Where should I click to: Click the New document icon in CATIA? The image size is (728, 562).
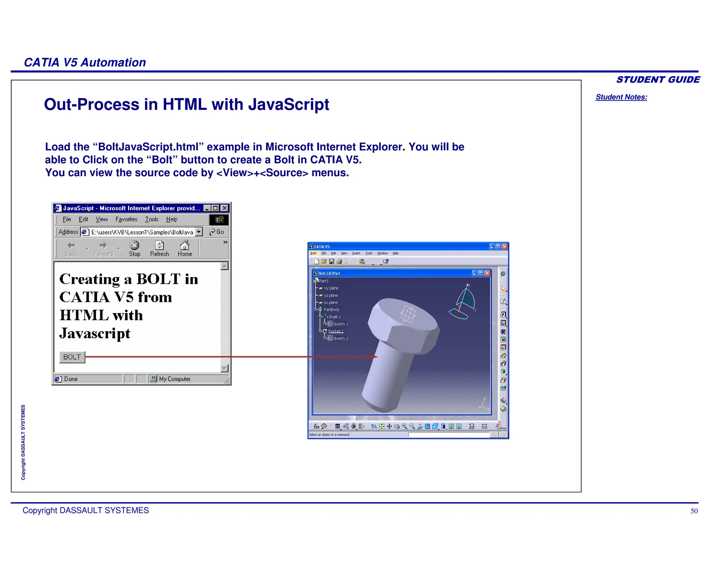tap(316, 261)
